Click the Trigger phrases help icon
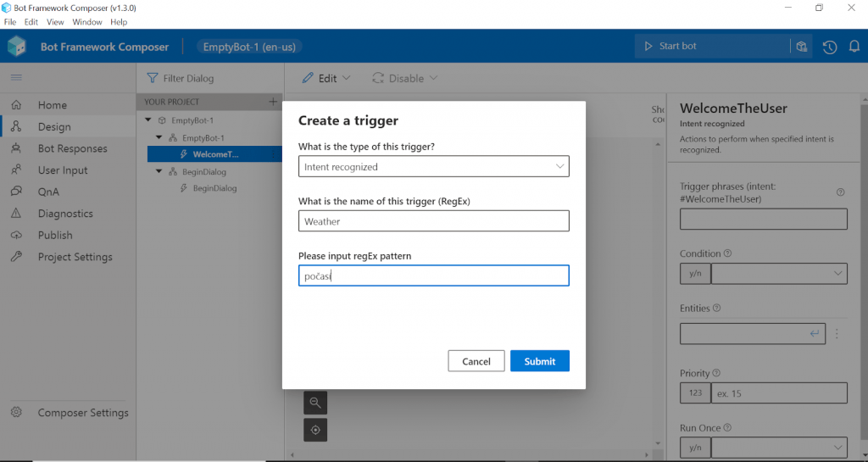The height and width of the screenshot is (462, 868). click(840, 192)
